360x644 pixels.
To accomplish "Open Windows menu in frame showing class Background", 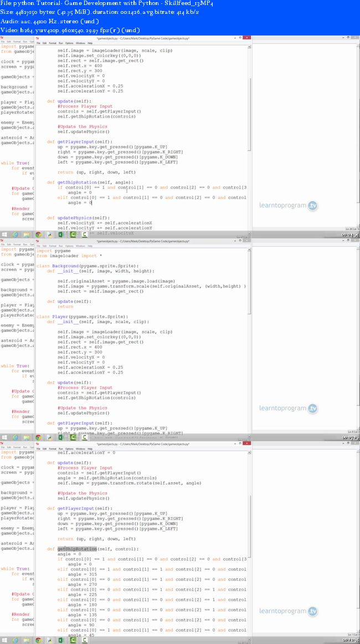I will coord(80,246).
